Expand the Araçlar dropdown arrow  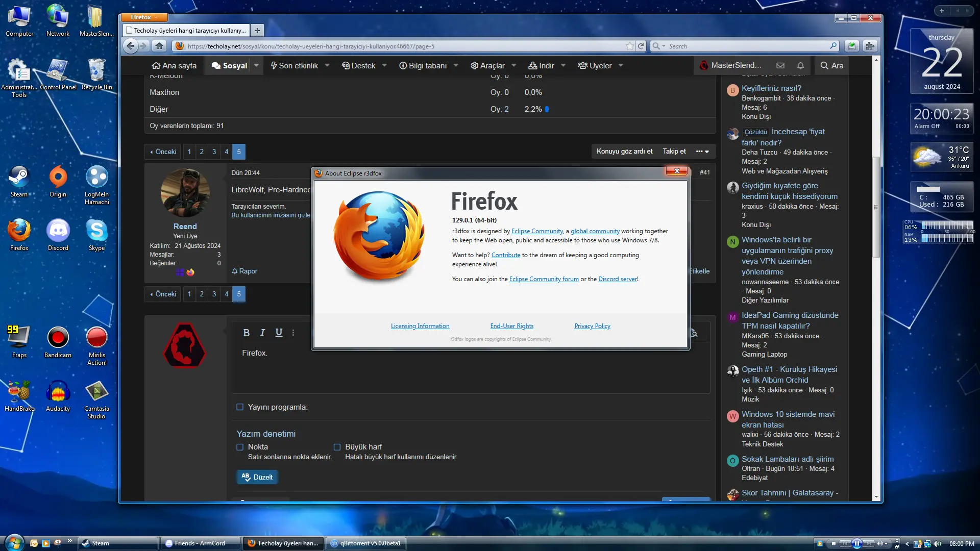click(514, 65)
